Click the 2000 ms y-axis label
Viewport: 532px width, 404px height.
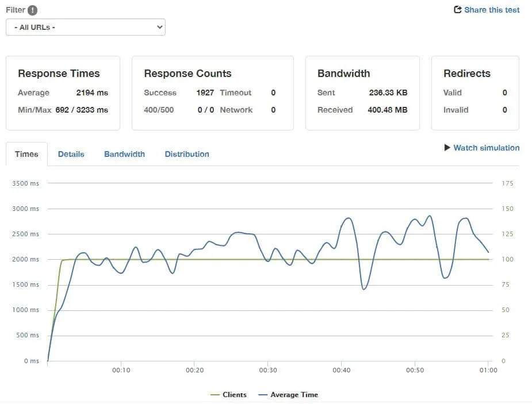pyautogui.click(x=25, y=259)
